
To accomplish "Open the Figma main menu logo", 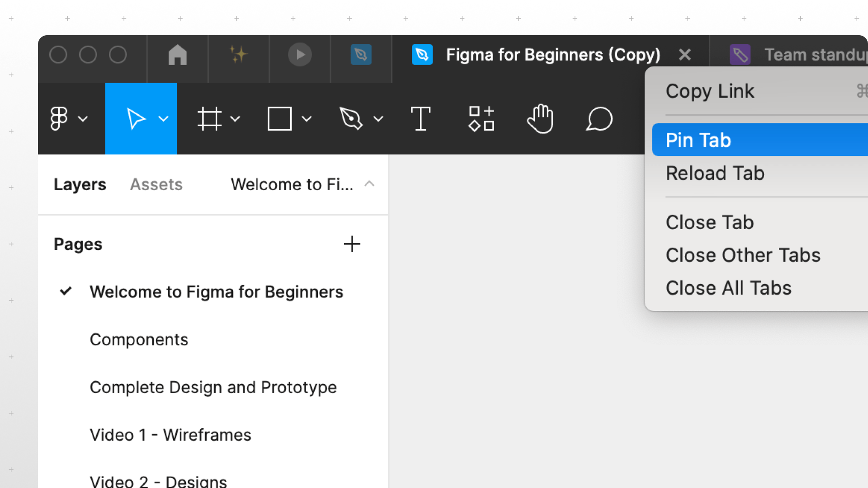I will click(x=59, y=118).
